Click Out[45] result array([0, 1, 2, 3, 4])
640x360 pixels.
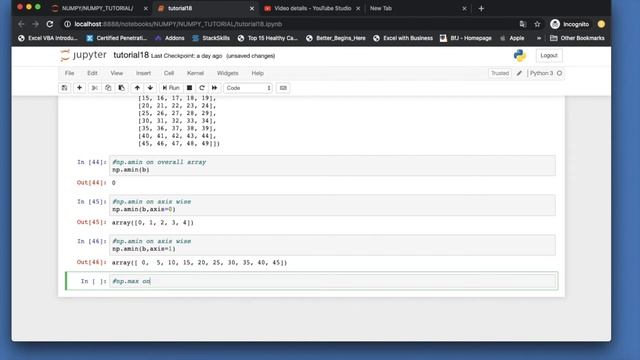153,222
